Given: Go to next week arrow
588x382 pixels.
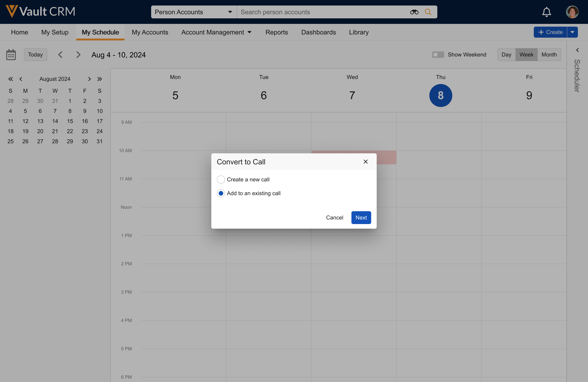Looking at the screenshot, I should click(78, 55).
